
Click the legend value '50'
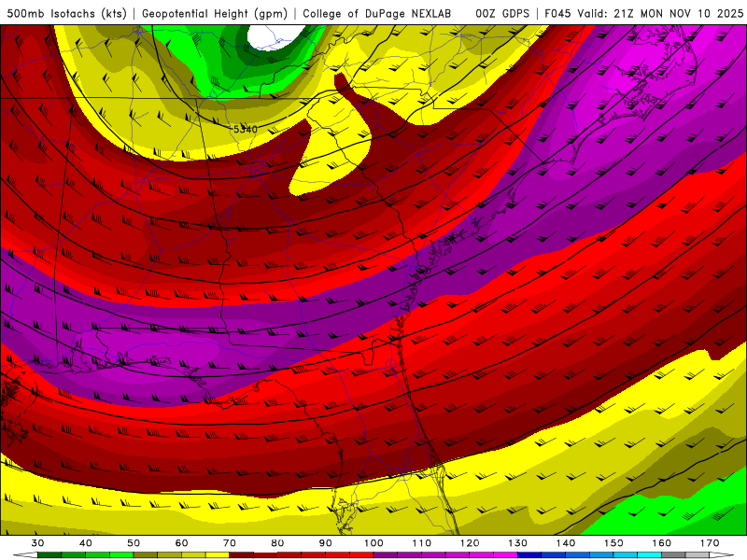tap(134, 543)
